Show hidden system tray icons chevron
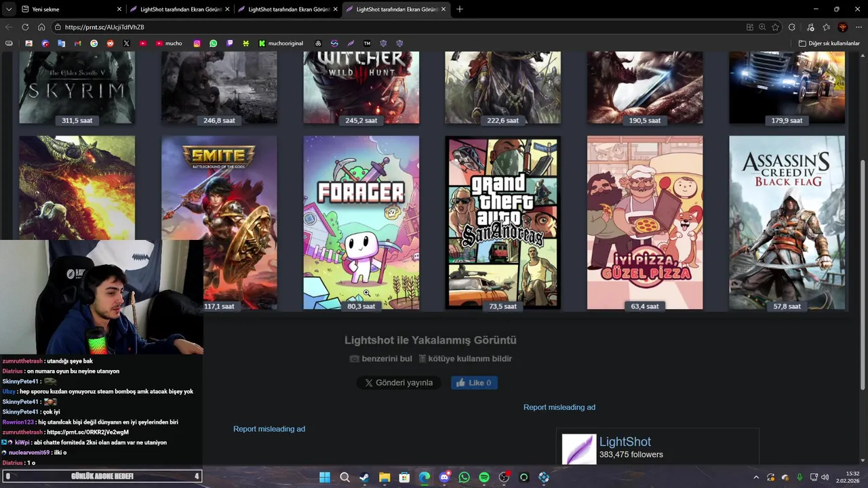 point(756,477)
